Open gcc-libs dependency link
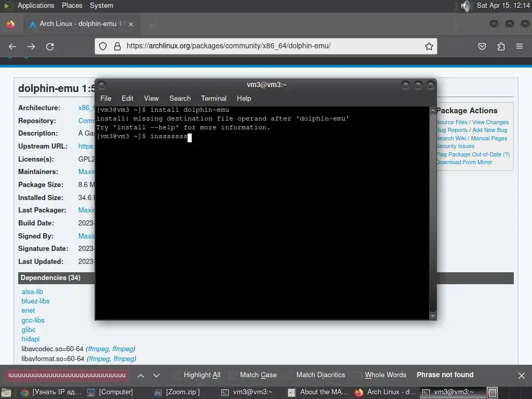The height and width of the screenshot is (399, 532). [x=33, y=320]
